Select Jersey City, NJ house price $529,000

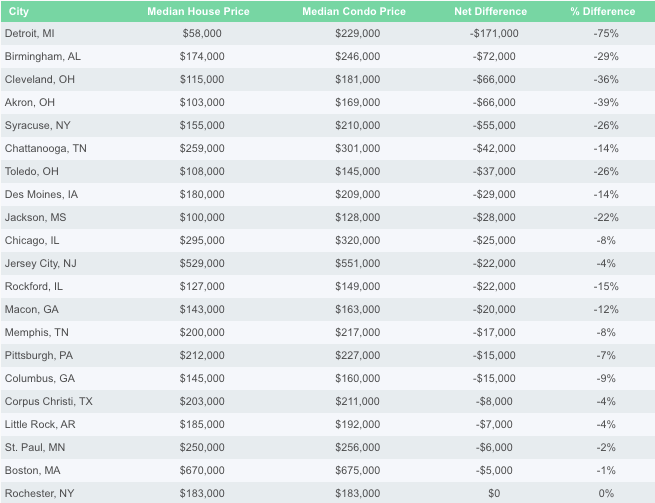click(202, 263)
